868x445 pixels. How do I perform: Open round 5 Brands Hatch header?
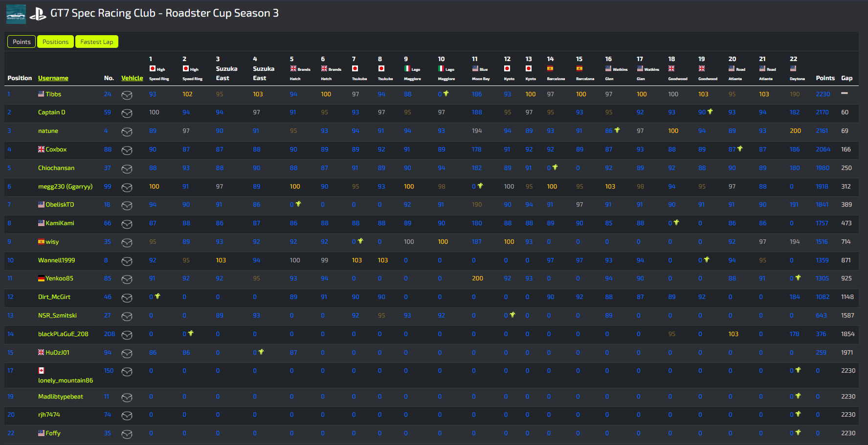[300, 68]
